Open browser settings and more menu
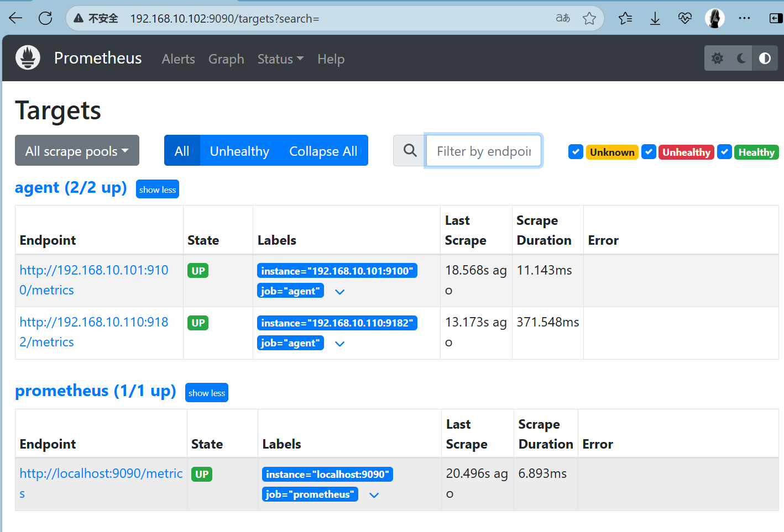The image size is (784, 532). click(745, 18)
